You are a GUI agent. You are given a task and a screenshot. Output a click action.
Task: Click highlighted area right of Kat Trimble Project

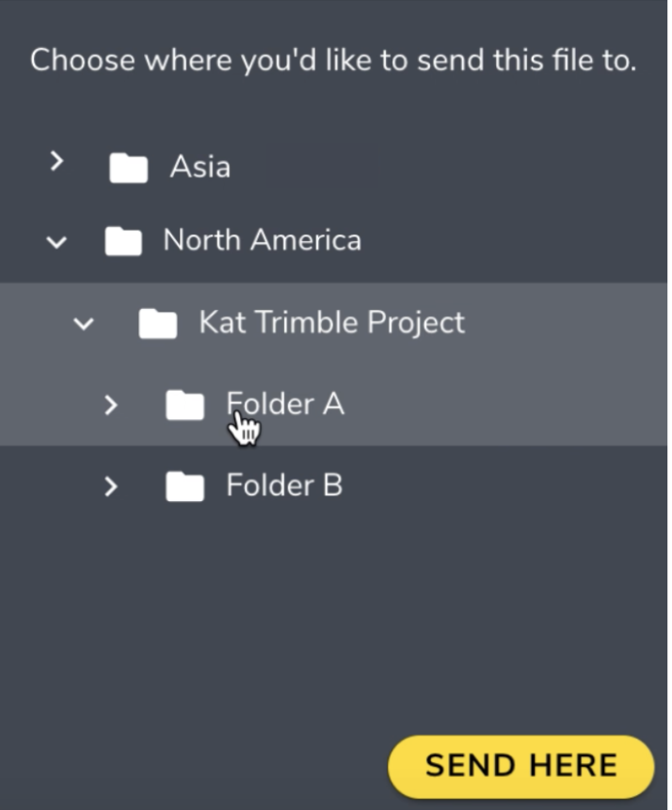tap(565, 323)
